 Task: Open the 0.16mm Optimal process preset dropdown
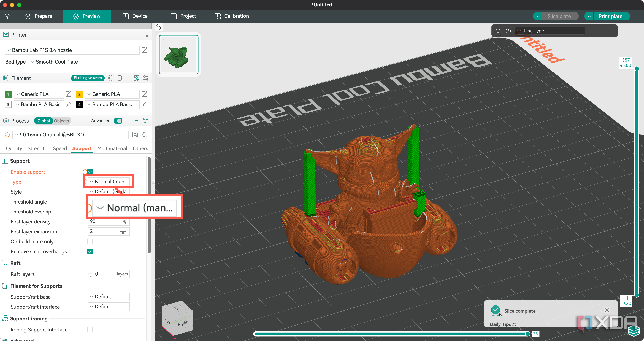tap(71, 135)
